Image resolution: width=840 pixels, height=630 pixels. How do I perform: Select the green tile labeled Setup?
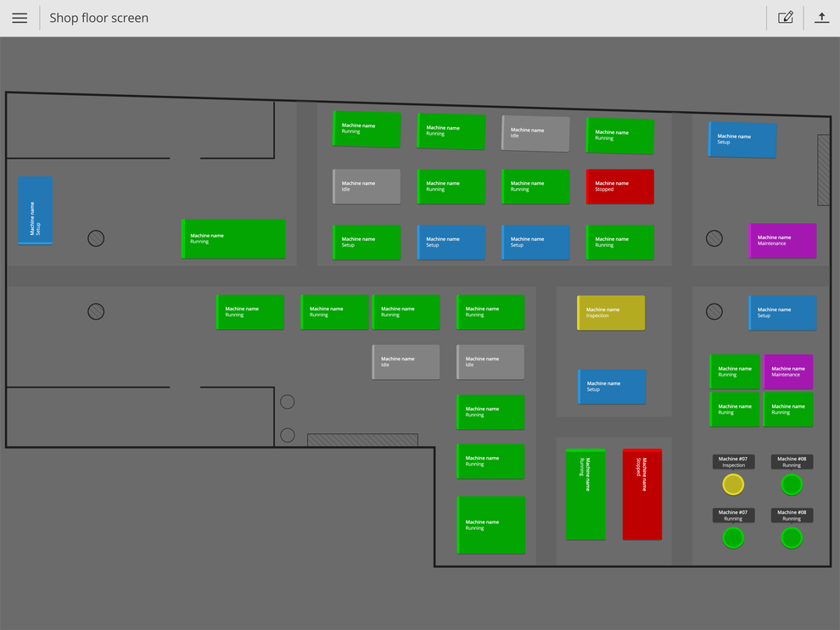coord(367,243)
